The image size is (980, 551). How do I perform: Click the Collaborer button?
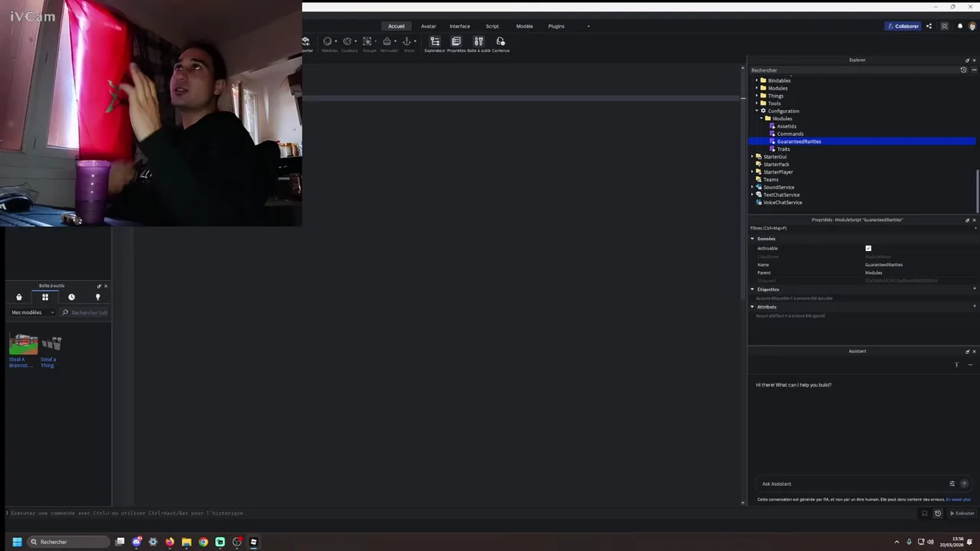click(903, 26)
